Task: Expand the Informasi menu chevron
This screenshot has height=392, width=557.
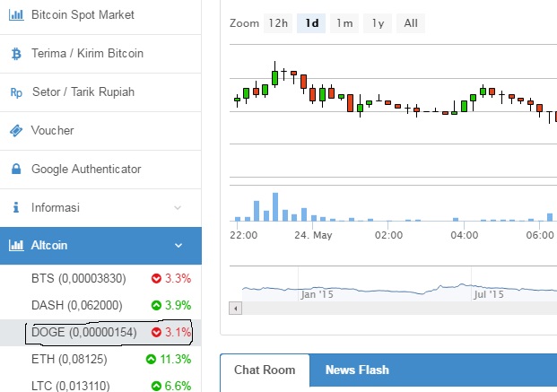Action: tap(178, 207)
